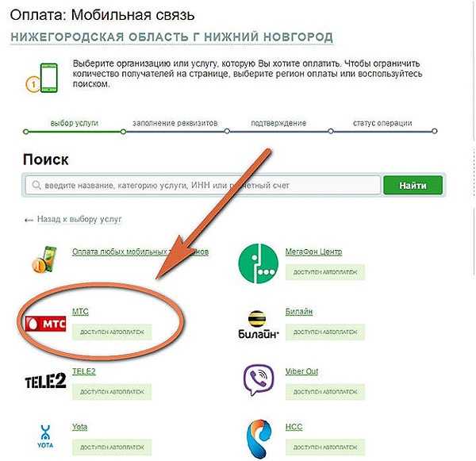Click the TELE2 logo icon

pyautogui.click(x=45, y=381)
